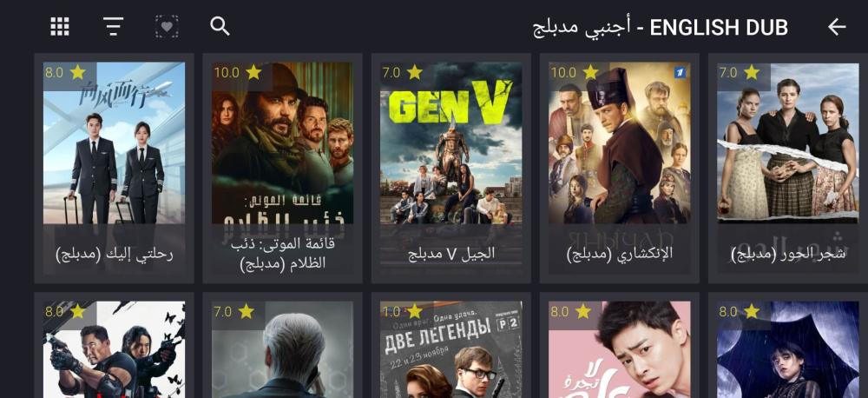Click the الإنكشاري (مدبلج) title label
Screen dimensions: 868x398
click(x=620, y=254)
